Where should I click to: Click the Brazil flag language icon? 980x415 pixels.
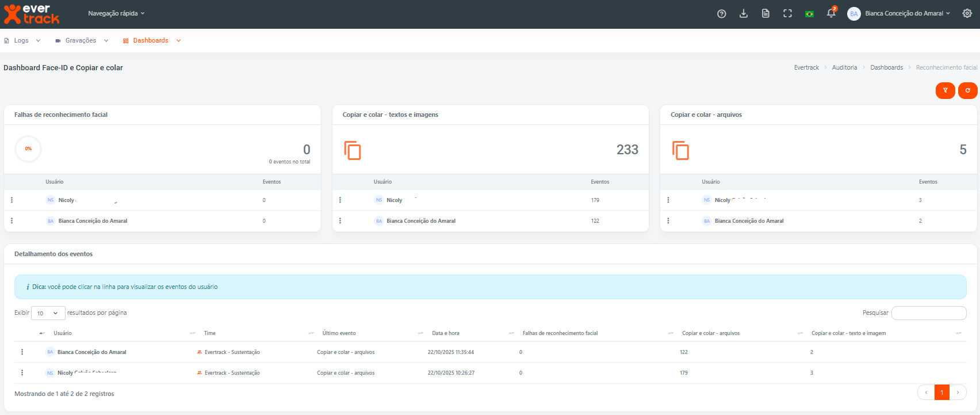click(x=809, y=14)
